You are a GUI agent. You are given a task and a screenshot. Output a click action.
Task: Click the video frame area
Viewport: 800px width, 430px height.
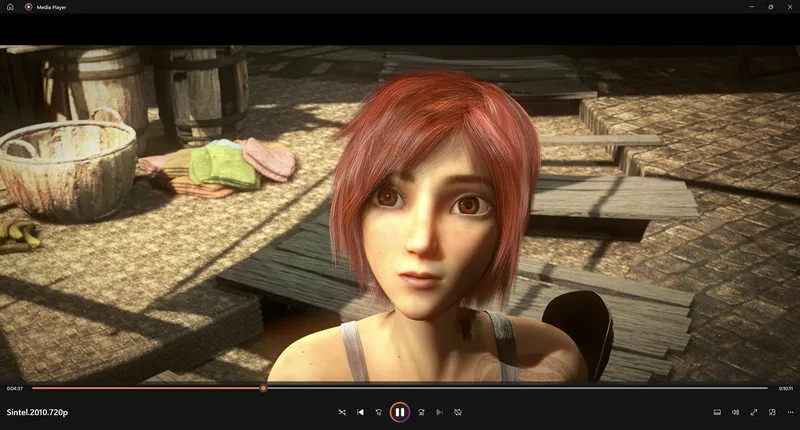pos(400,213)
